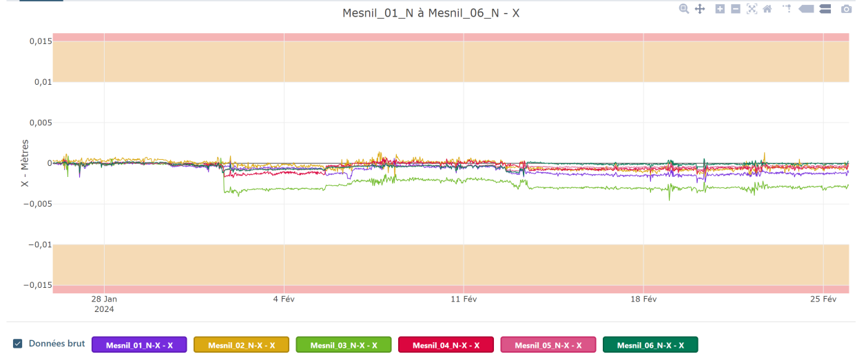Viewport: 868px width, 354px height.
Task: Click the 28 Jan 2024 axis label
Action: point(104,304)
